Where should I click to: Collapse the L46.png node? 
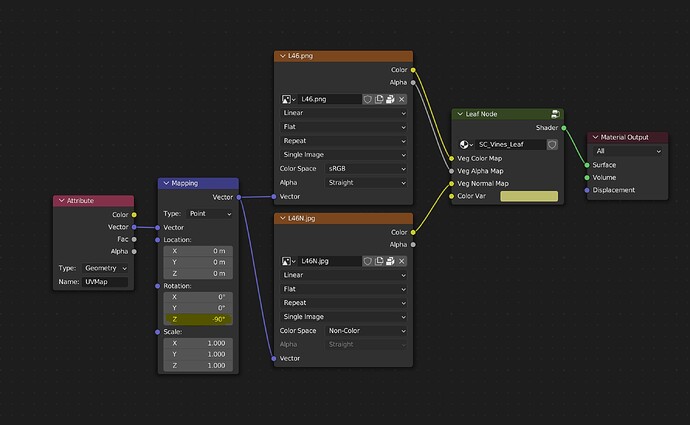283,56
